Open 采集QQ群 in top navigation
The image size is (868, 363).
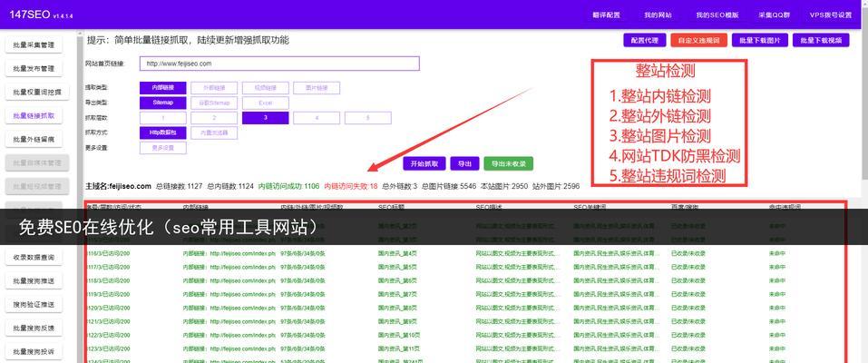coord(772,15)
